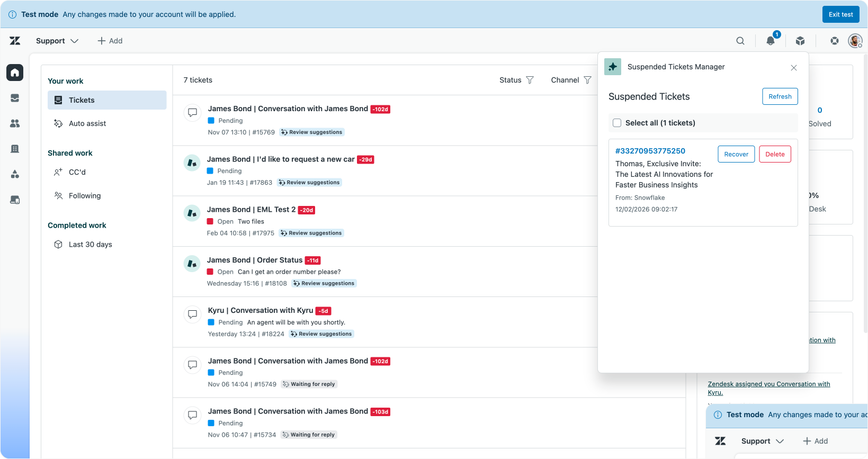Open the Channel filter
This screenshot has height=459, width=868.
pyautogui.click(x=571, y=80)
